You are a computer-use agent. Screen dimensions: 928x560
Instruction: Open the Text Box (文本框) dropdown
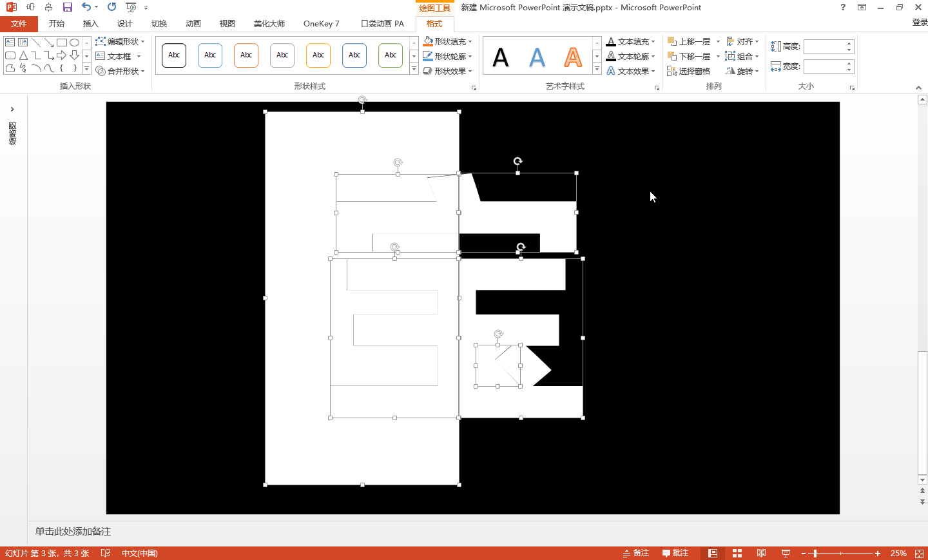[x=119, y=56]
